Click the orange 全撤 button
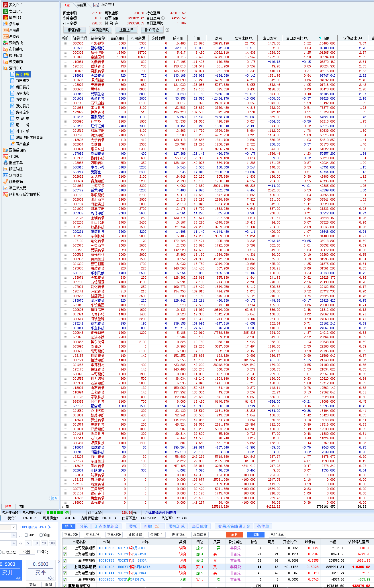The width and height of the screenshot is (374, 588). click(234, 535)
